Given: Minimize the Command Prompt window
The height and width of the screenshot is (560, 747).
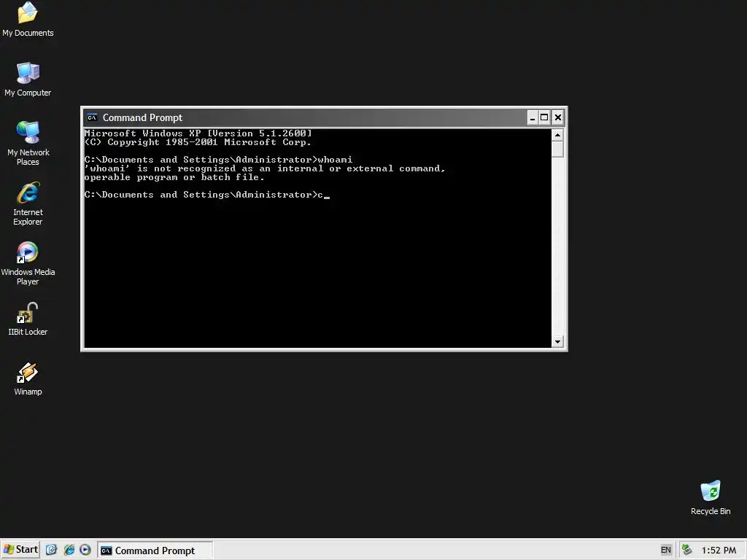Looking at the screenshot, I should coord(533,117).
